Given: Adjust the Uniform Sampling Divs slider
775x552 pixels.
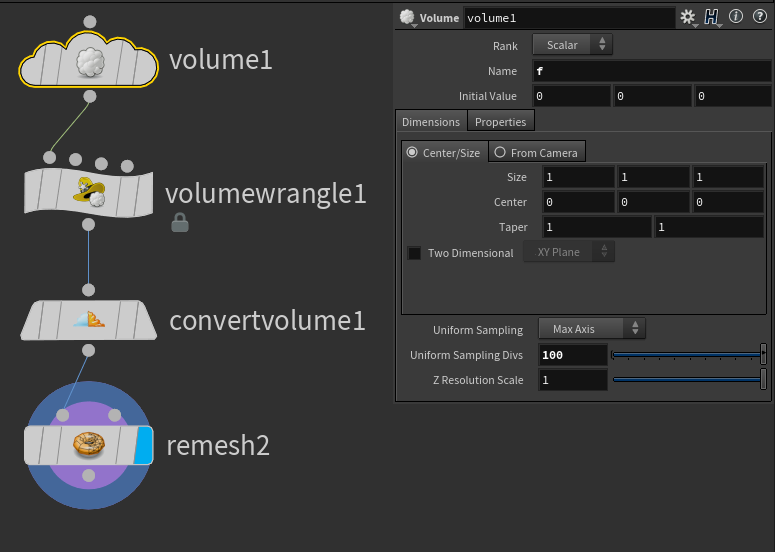Looking at the screenshot, I should [x=689, y=354].
